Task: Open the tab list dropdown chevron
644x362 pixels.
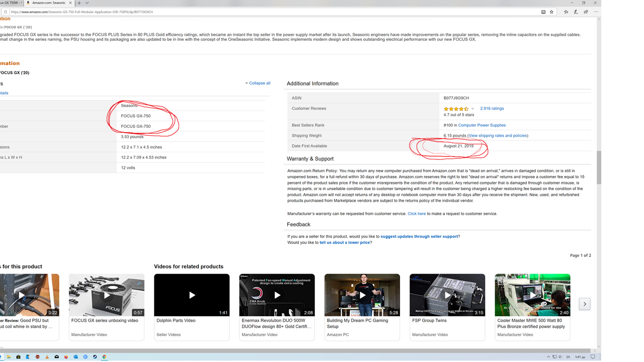Action: (x=87, y=3)
